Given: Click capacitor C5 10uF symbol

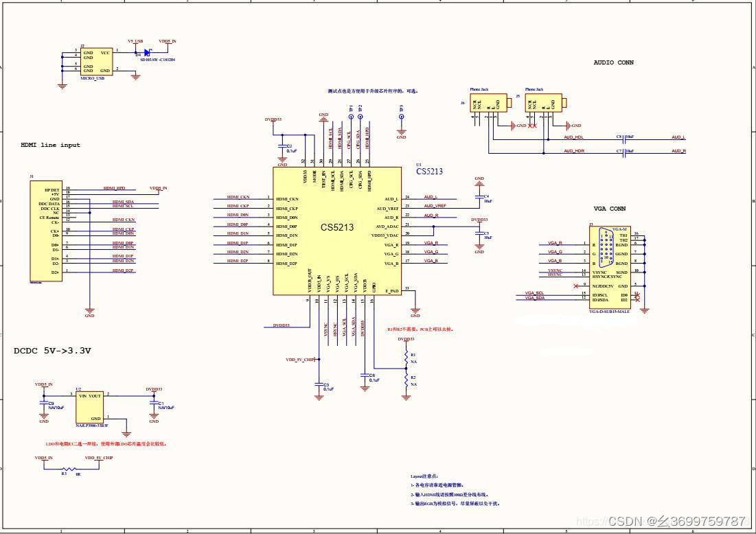Looking at the screenshot, I should coord(479,233).
